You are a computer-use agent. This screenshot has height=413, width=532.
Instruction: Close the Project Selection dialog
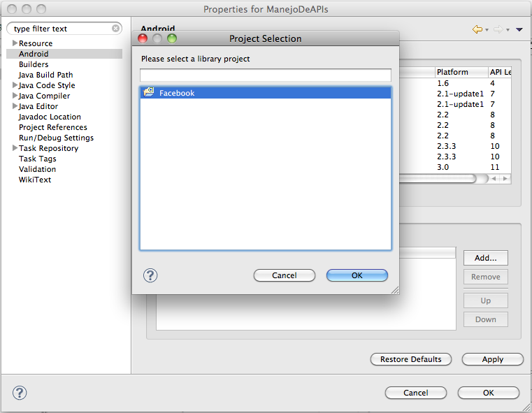[x=143, y=38]
